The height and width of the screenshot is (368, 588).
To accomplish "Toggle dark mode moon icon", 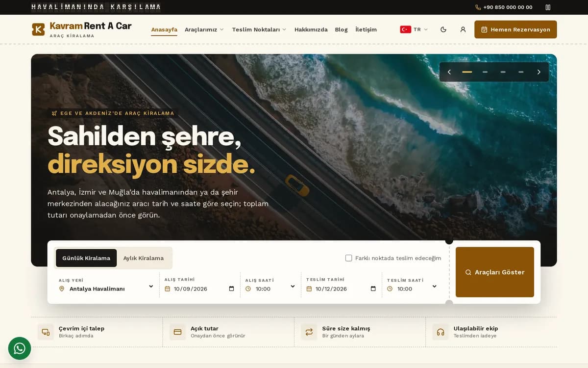I will pyautogui.click(x=443, y=29).
